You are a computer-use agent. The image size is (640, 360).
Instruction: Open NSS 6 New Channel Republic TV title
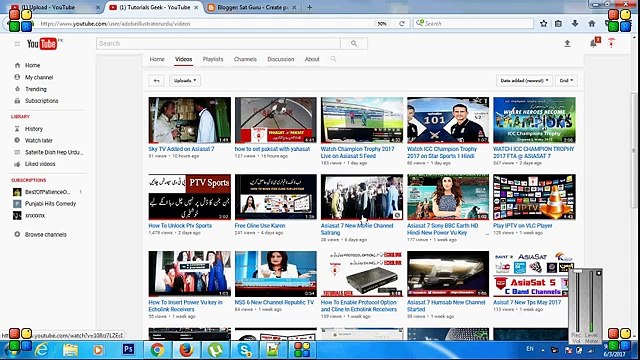point(274,302)
